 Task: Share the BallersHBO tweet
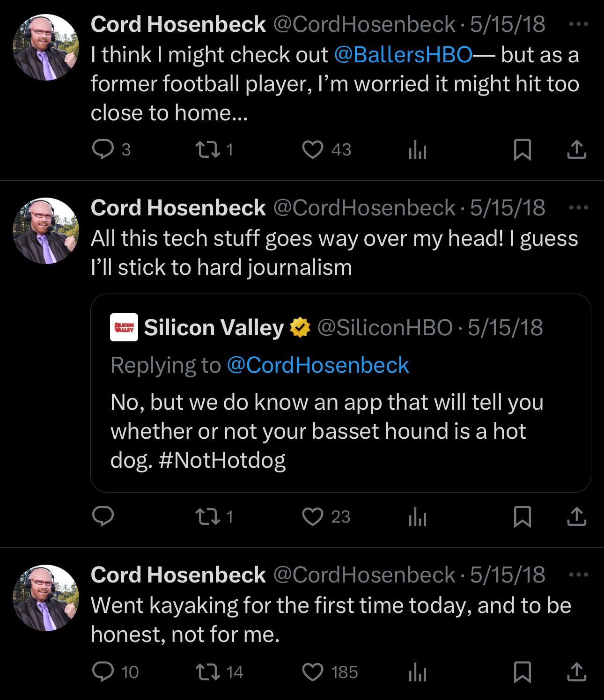point(576,150)
